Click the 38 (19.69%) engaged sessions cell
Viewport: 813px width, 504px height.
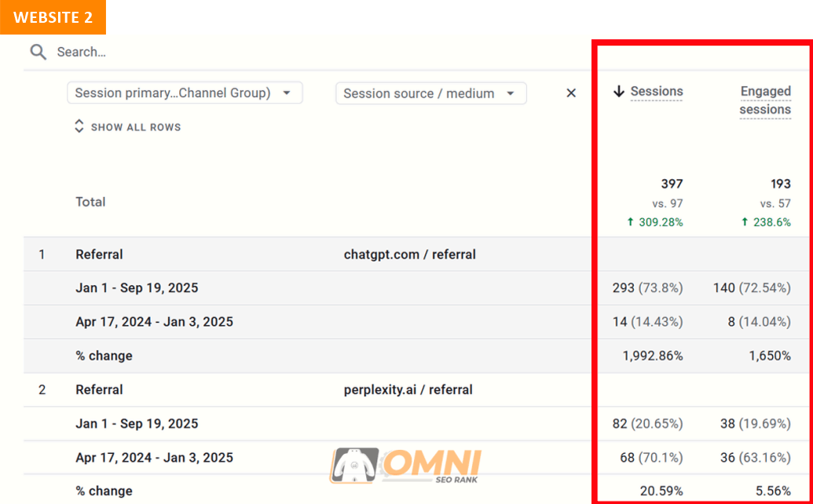click(756, 424)
